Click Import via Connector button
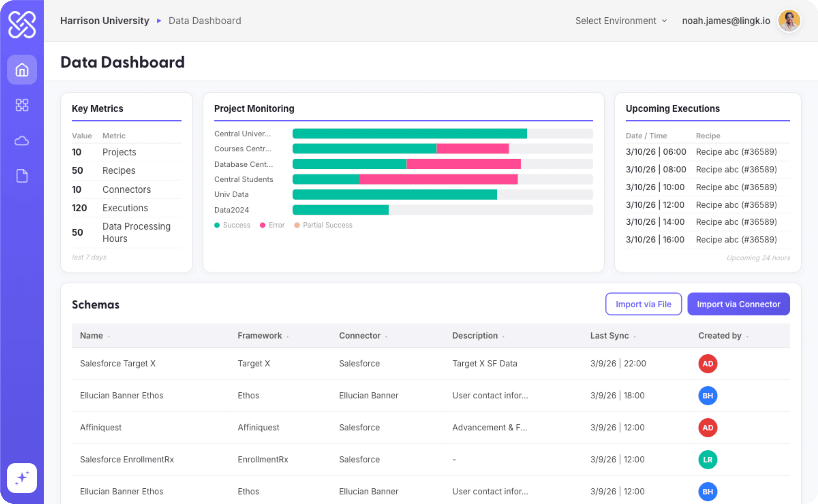Screen dimensions: 818x504 click(x=738, y=304)
